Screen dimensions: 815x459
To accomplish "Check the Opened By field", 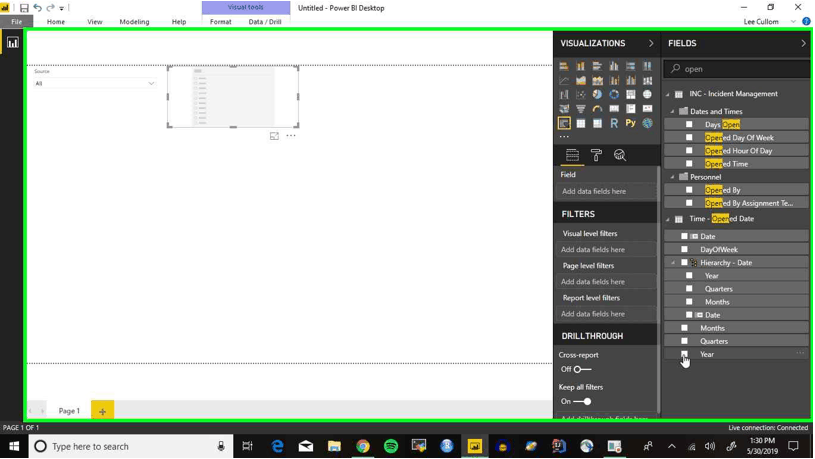I will 689,190.
